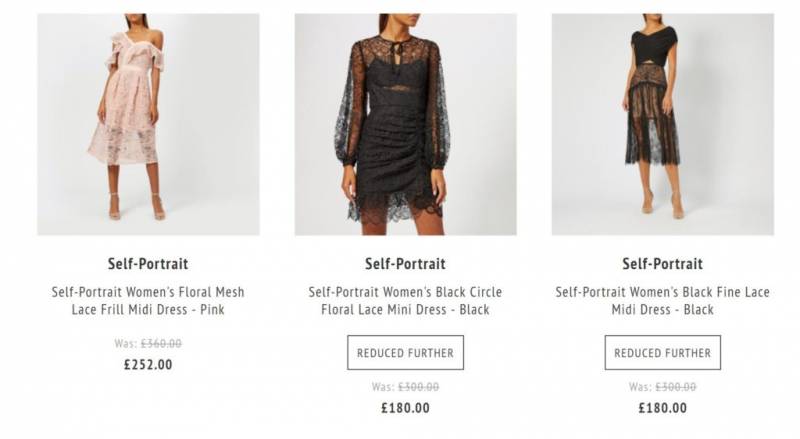Viewport: 800px width, 439px height.
Task: Click the £180.00 price under the mini dress
Action: (x=405, y=408)
